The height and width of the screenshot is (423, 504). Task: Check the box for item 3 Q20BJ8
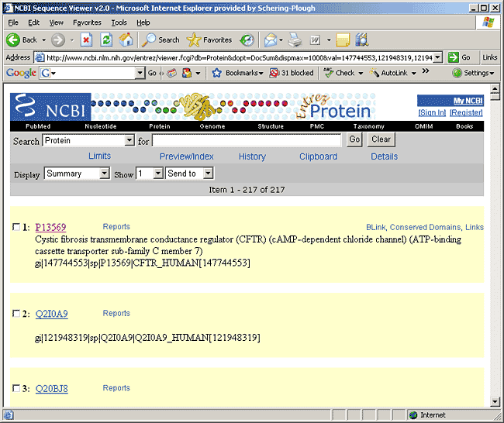click(16, 388)
